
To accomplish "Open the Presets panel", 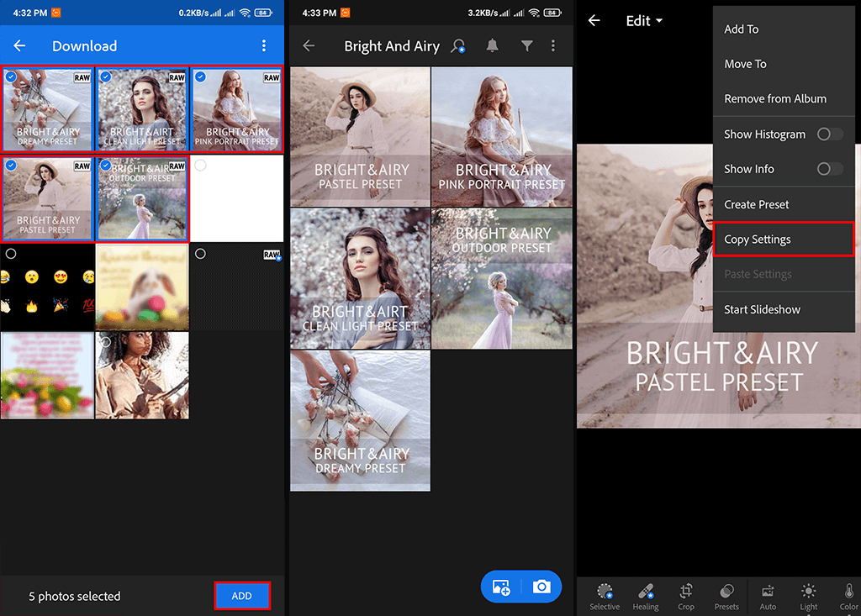I will click(726, 595).
